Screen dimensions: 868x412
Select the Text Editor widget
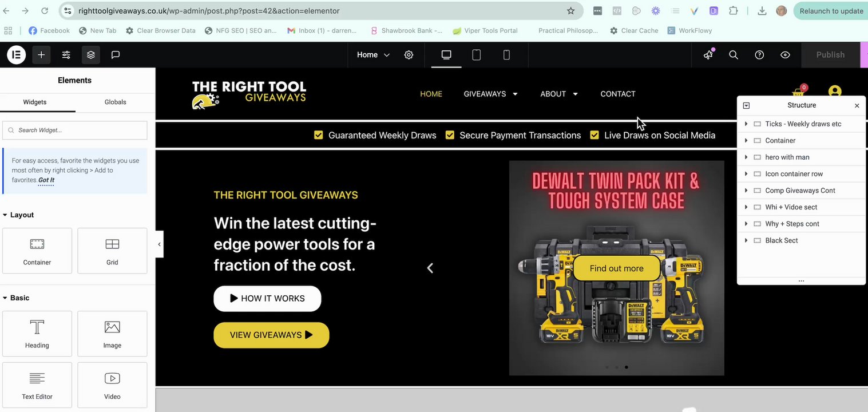[37, 385]
